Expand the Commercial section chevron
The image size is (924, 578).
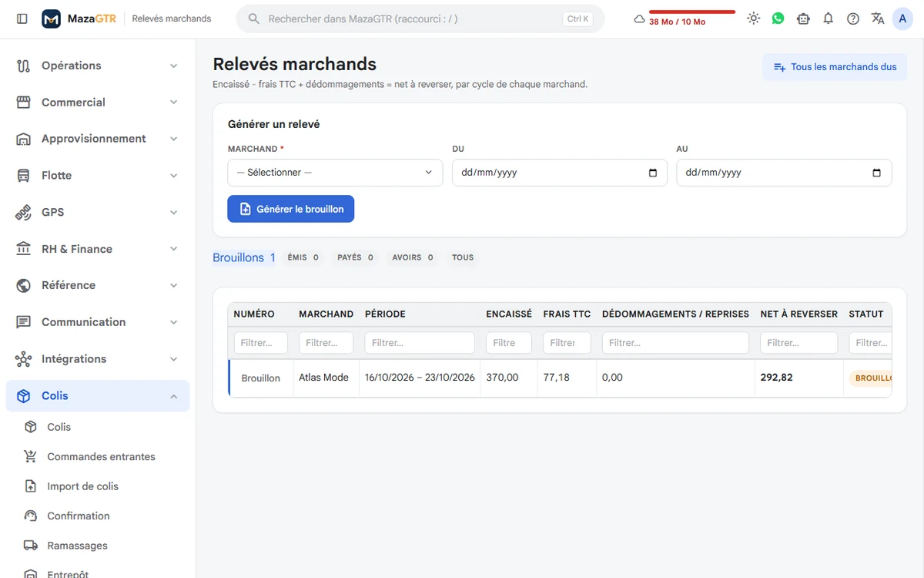point(173,102)
